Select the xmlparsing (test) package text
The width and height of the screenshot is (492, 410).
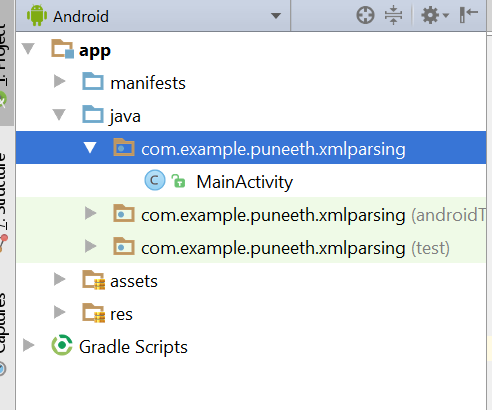[x=295, y=248]
